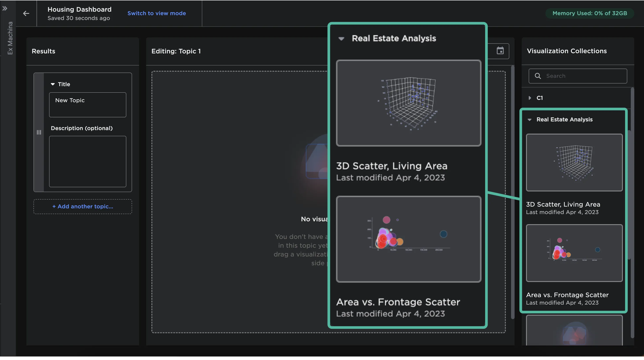Viewport: 644px width, 360px height.
Task: Expand the C1 collection
Action: tap(530, 98)
